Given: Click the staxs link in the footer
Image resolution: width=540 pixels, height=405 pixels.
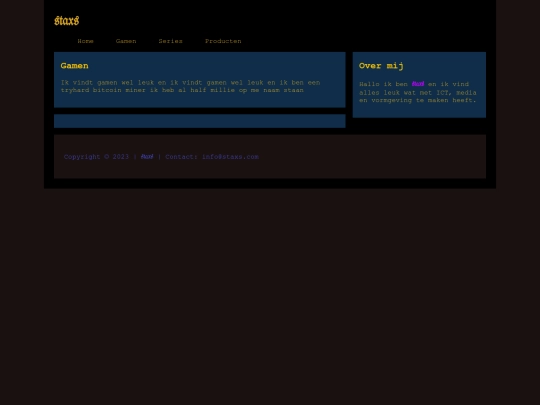Looking at the screenshot, I should tap(147, 157).
